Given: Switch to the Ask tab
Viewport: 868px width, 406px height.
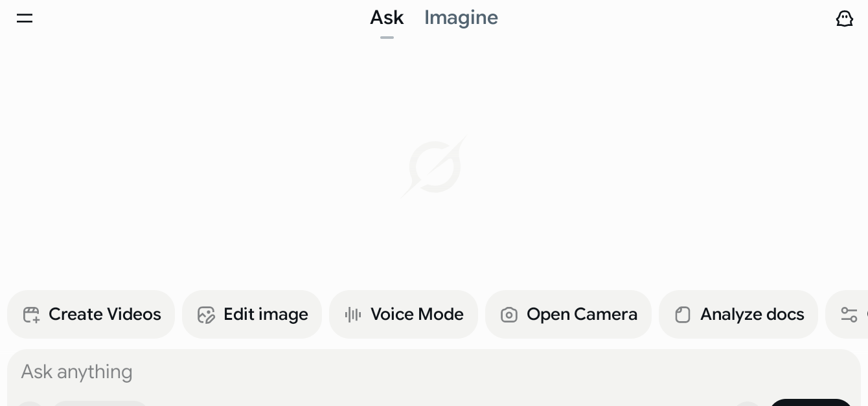Looking at the screenshot, I should tap(387, 18).
